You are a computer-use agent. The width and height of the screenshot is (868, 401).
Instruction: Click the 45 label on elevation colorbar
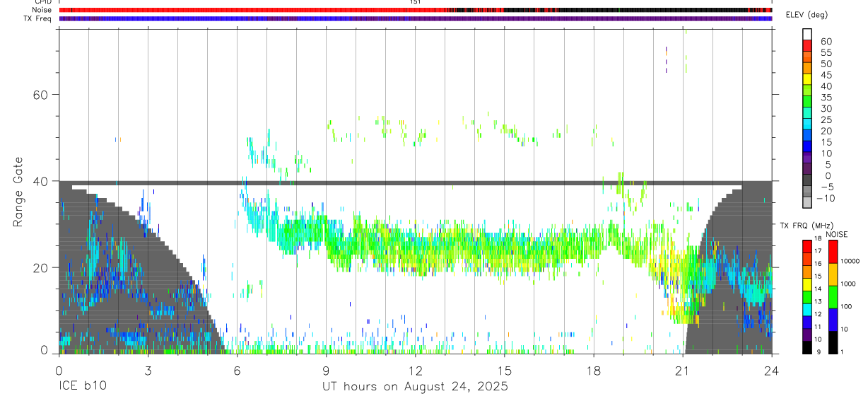(826, 75)
